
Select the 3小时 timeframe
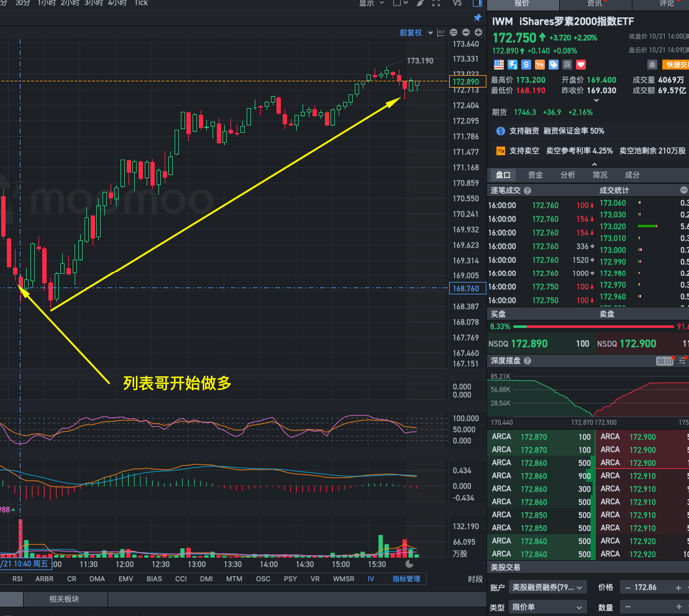[94, 3]
